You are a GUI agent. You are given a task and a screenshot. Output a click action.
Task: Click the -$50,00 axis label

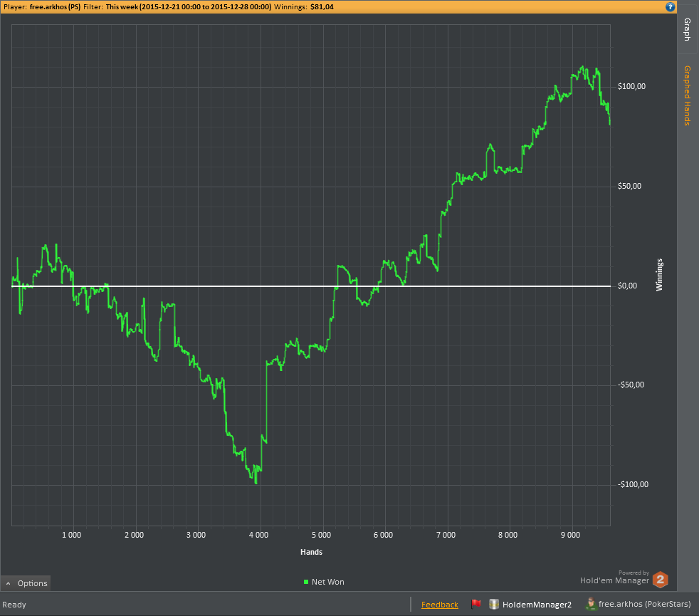pyautogui.click(x=631, y=385)
